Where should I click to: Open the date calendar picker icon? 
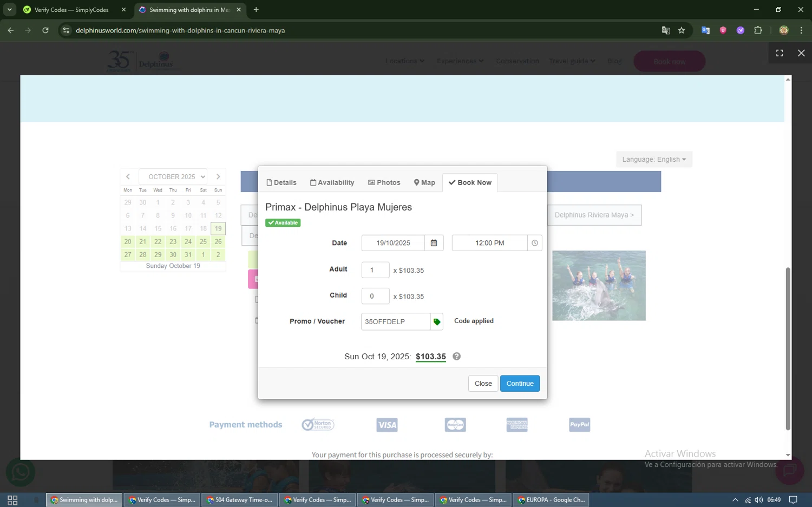click(434, 243)
